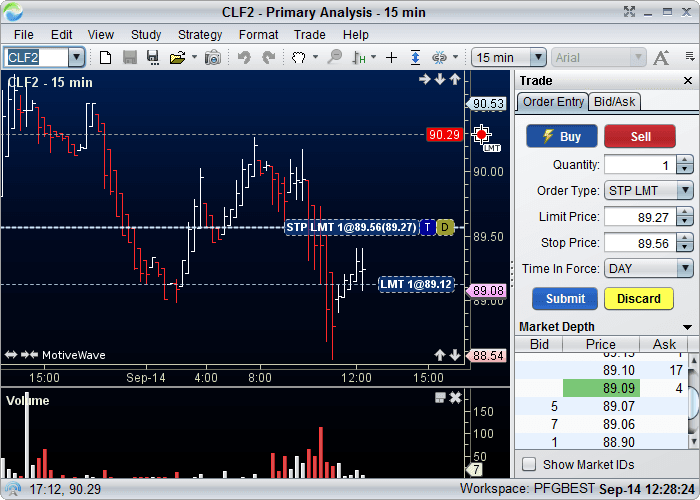Close the Volume study panel

tap(455, 398)
